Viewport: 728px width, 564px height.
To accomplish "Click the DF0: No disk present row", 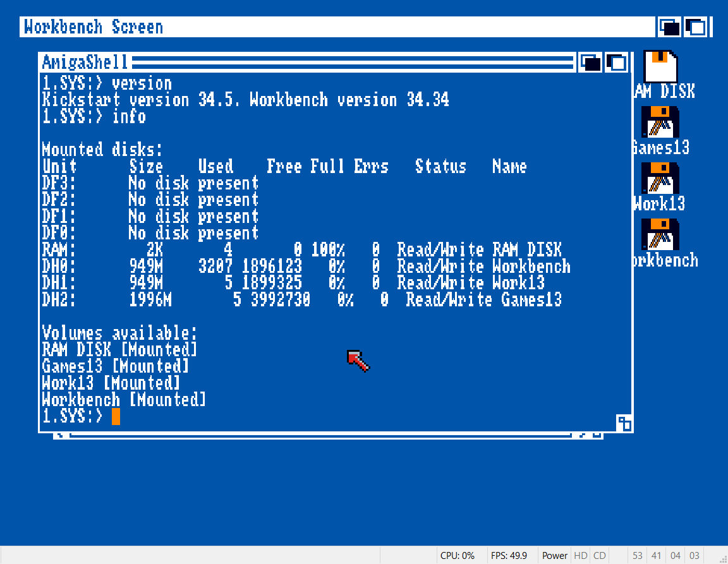I will pyautogui.click(x=150, y=233).
